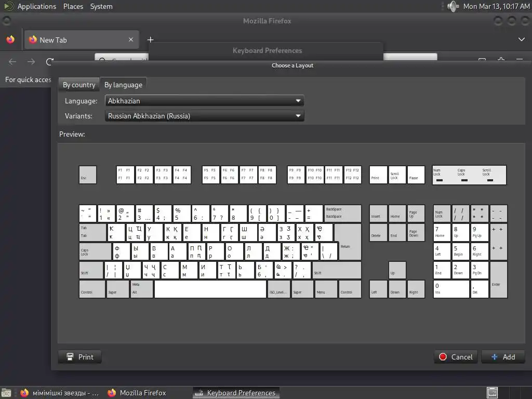The image size is (532, 399).
Task: Open the Variants dropdown for Russian Abkhazian
Action: (204, 116)
